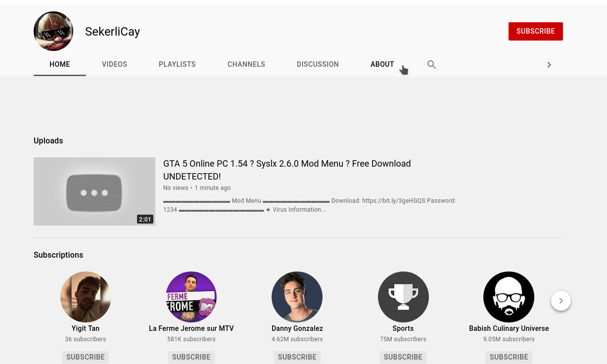The height and width of the screenshot is (364, 607).
Task: Click the SekerliCay channel name
Action: (112, 31)
